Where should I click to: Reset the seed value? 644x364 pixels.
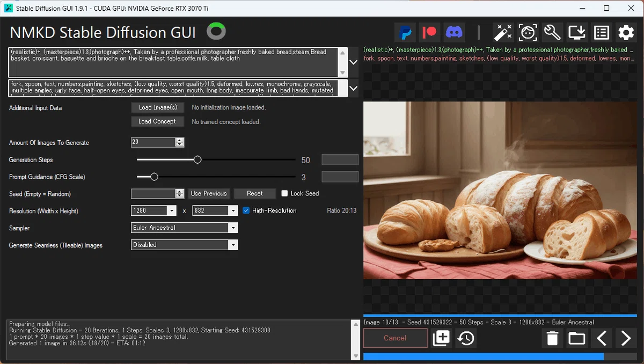pos(255,194)
